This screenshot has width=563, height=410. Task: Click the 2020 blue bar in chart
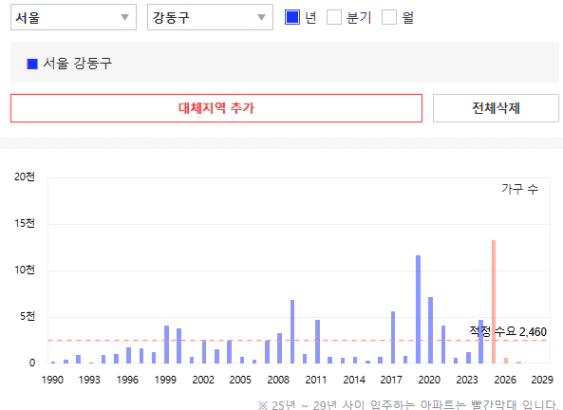tap(431, 330)
